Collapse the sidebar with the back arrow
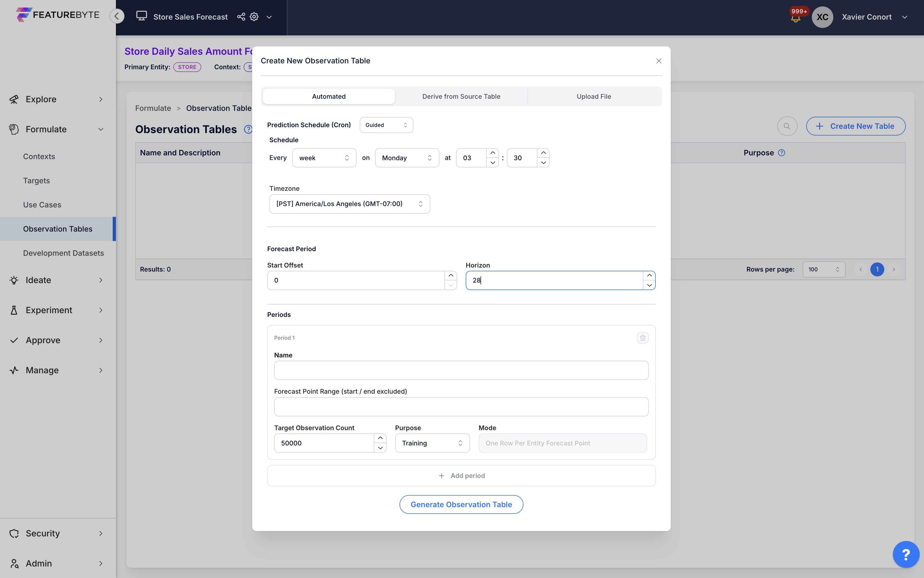Screen dimensions: 924x578 tap(117, 16)
